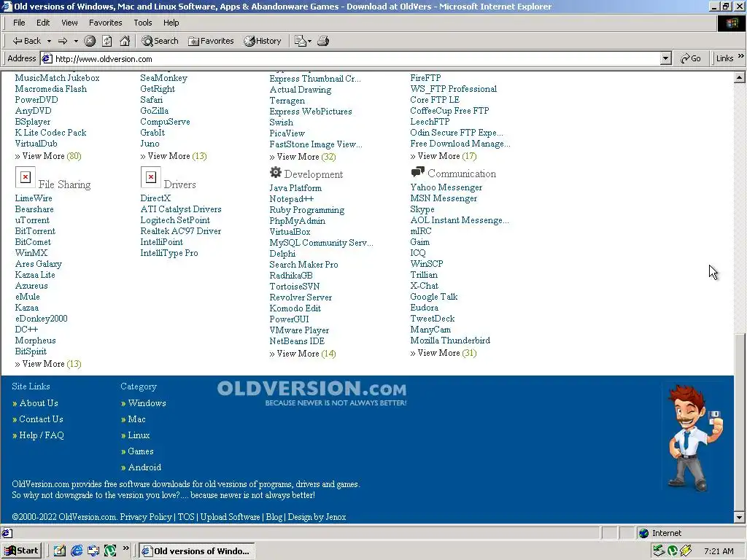Open the ATI Catalyst Drivers link

point(181,209)
